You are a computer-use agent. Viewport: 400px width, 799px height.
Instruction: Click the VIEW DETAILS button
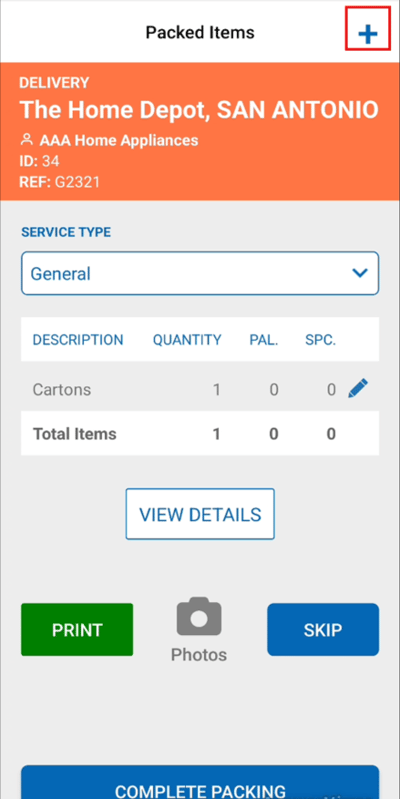200,514
